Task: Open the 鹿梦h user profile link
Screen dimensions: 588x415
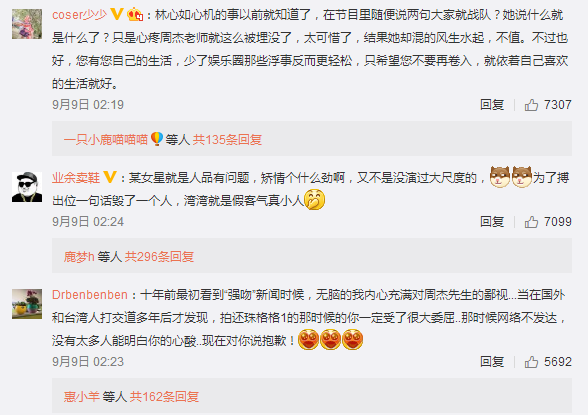Action: click(x=79, y=257)
